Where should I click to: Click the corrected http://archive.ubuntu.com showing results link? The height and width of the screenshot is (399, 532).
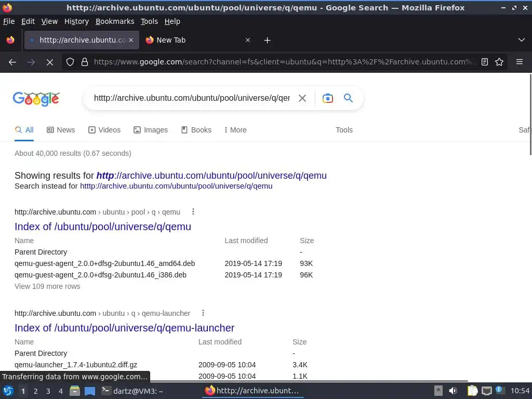(211, 176)
